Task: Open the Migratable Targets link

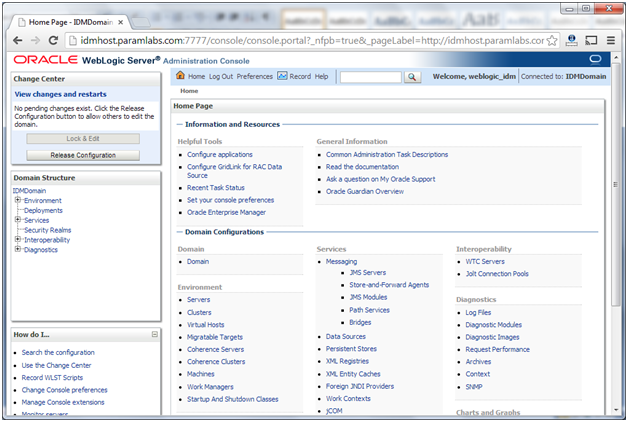Action: (x=215, y=338)
